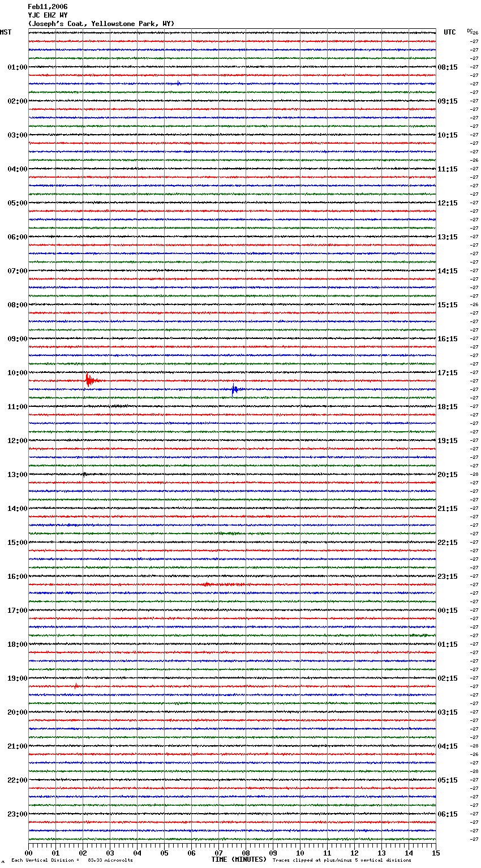Click minute '02' on the bottom time axis
The width and height of the screenshot is (481, 868).
click(x=83, y=853)
